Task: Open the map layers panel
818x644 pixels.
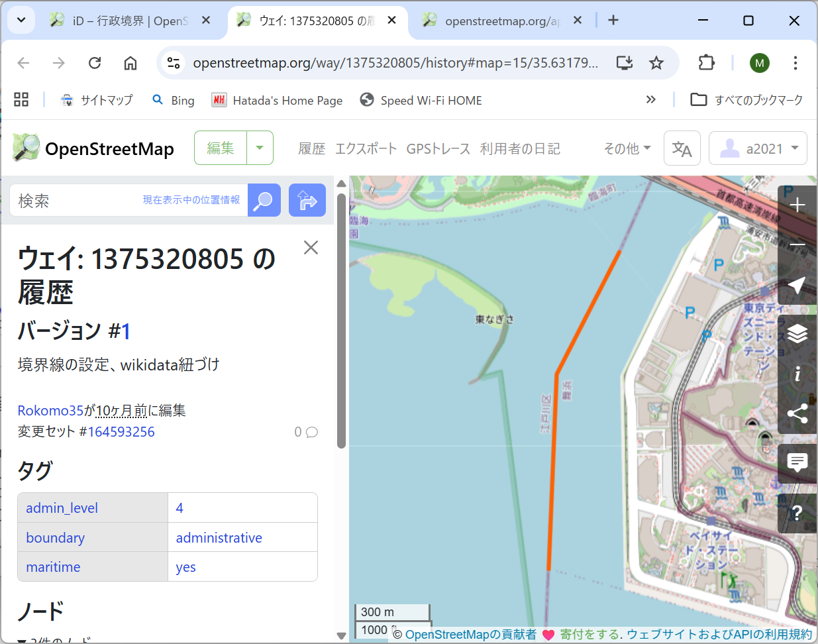Action: point(797,333)
